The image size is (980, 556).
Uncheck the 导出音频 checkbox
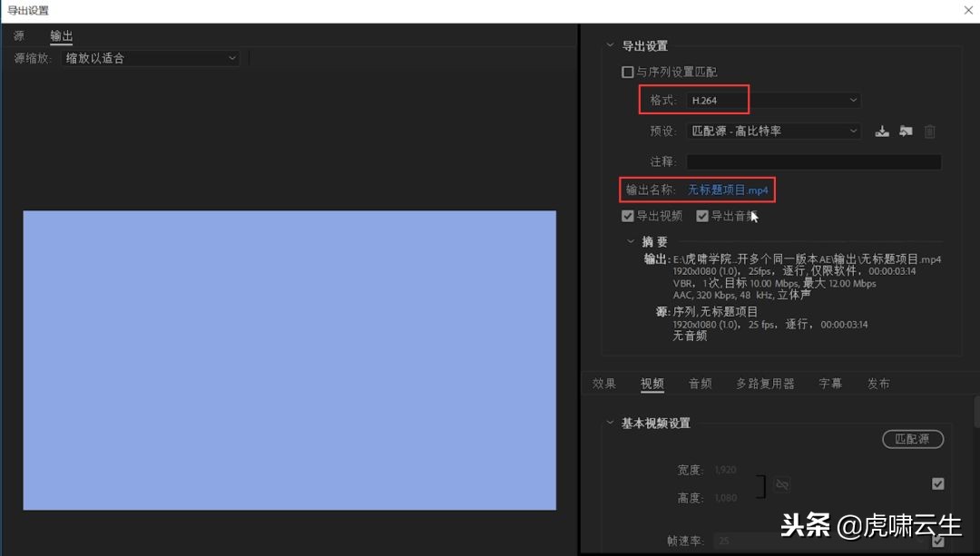click(702, 215)
